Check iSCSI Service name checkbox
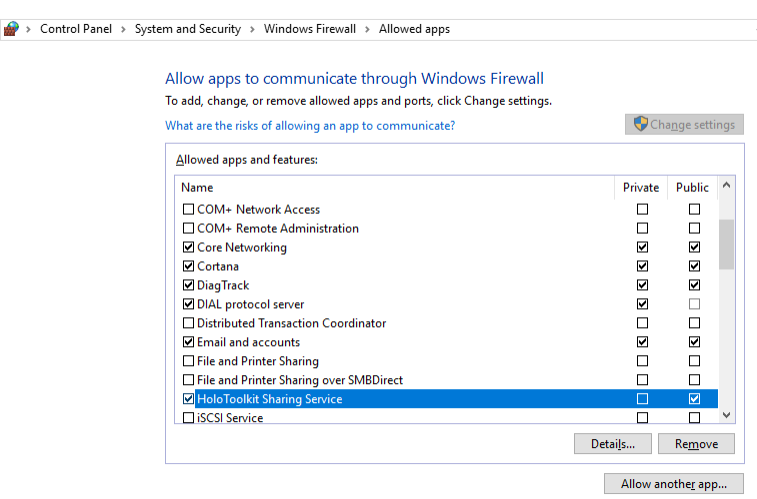 (188, 417)
